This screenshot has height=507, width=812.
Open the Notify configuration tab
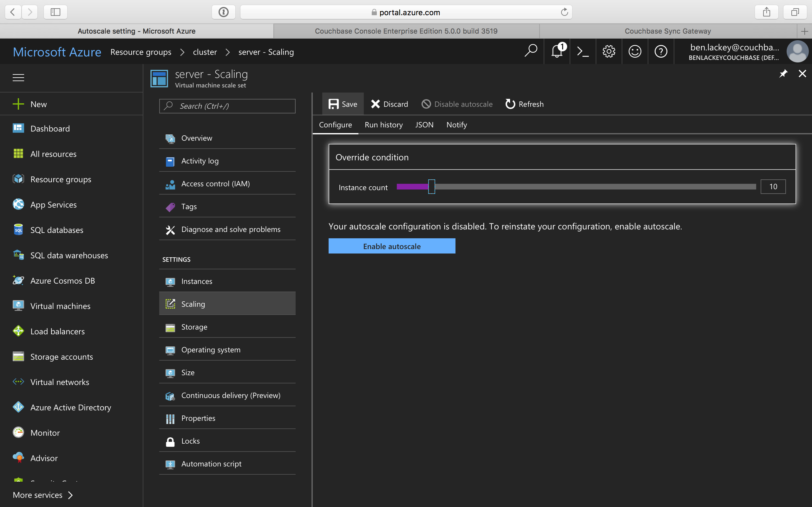[x=457, y=125]
